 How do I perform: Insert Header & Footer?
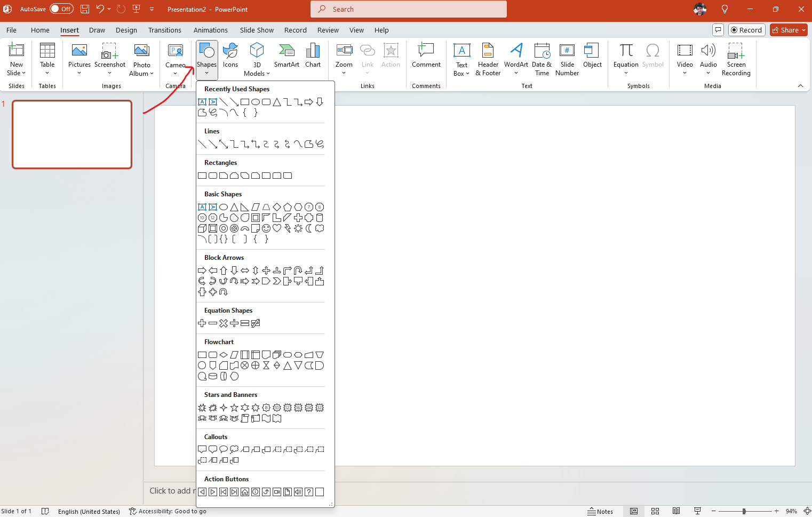click(488, 59)
